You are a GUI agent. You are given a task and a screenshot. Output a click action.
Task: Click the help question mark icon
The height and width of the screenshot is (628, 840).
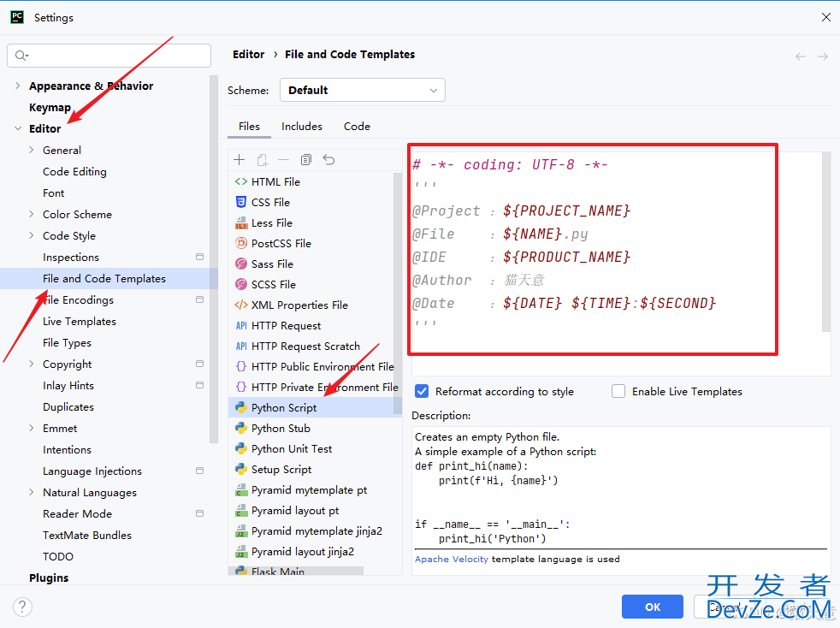pos(22,607)
